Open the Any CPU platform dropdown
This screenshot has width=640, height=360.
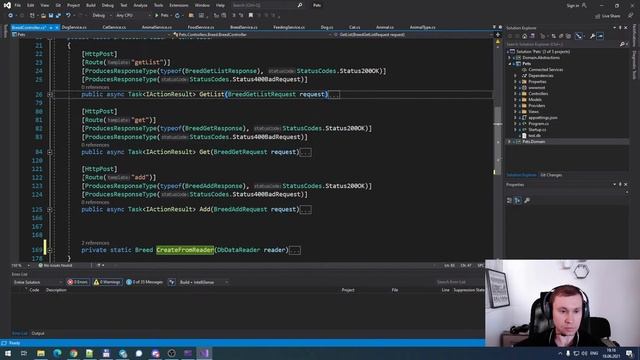coord(133,16)
